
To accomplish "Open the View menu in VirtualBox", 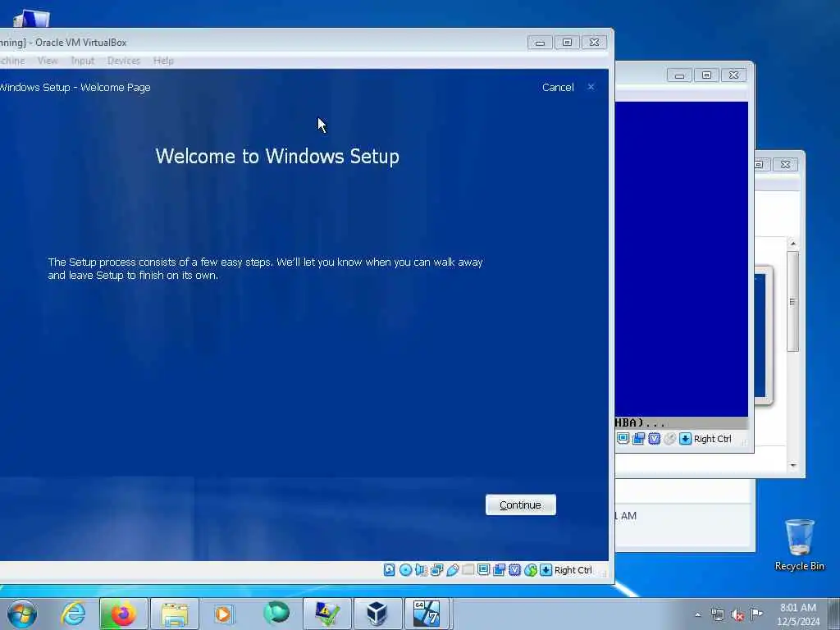I will point(48,61).
